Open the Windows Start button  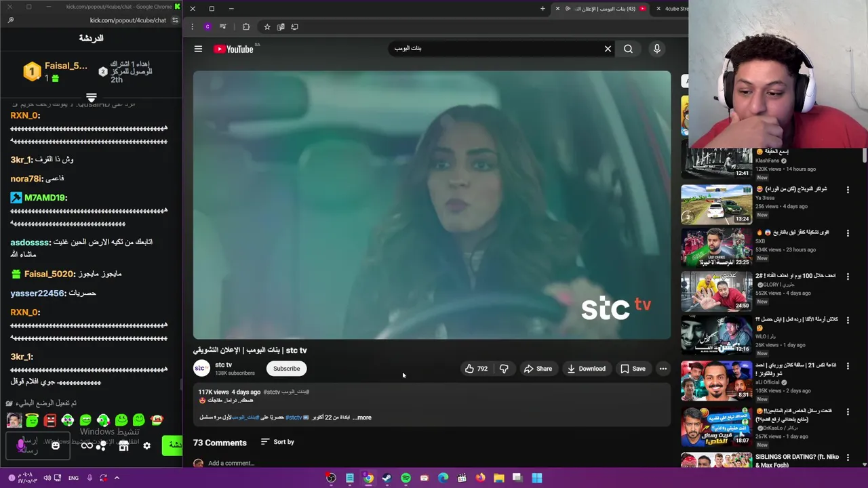[x=536, y=478]
